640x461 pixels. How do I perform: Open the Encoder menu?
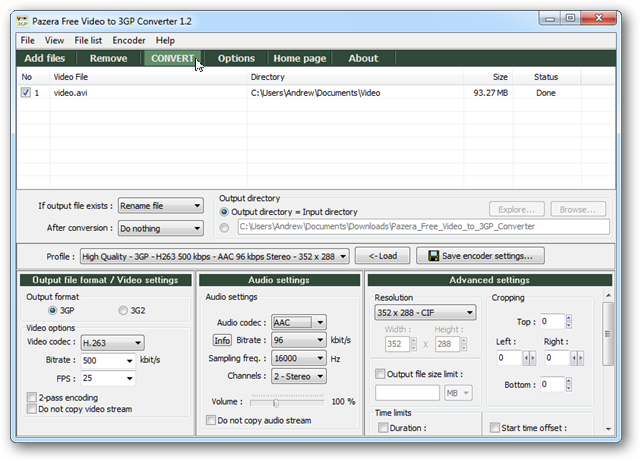pyautogui.click(x=128, y=40)
